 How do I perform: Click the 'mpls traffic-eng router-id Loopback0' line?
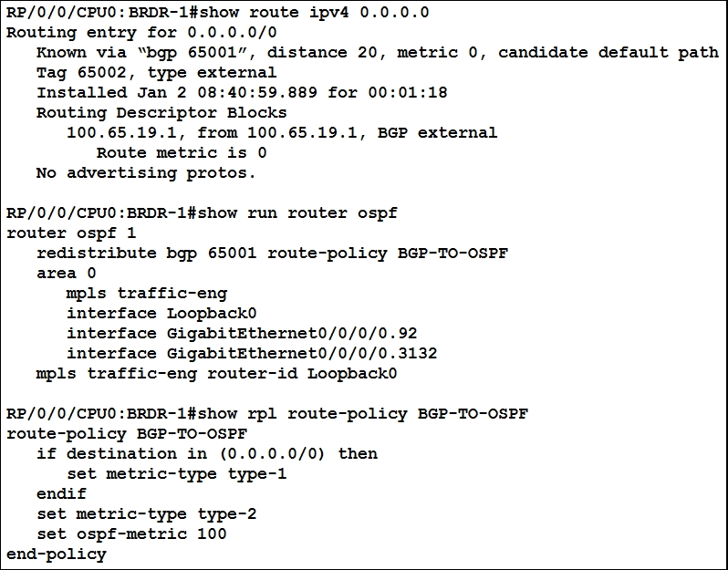click(217, 374)
